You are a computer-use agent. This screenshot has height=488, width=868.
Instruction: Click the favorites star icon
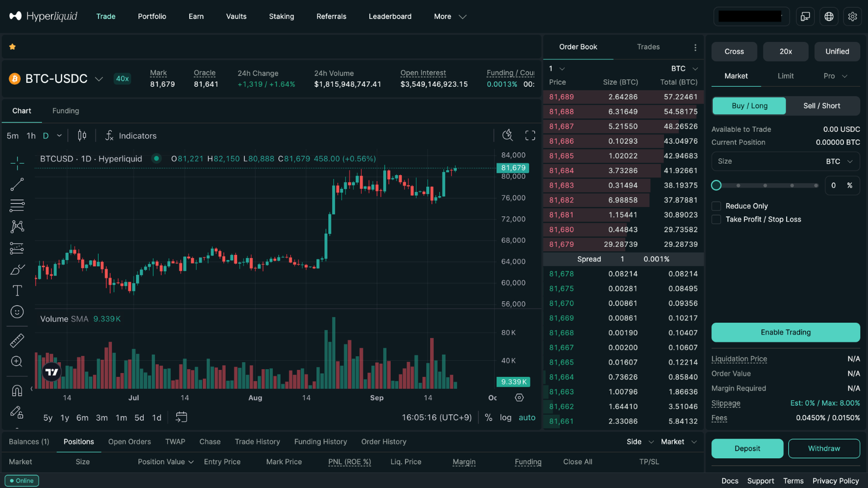[x=12, y=47]
